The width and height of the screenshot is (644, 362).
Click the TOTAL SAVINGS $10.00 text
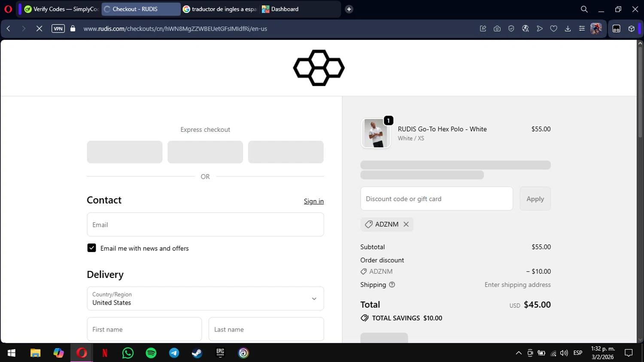pyautogui.click(x=407, y=318)
